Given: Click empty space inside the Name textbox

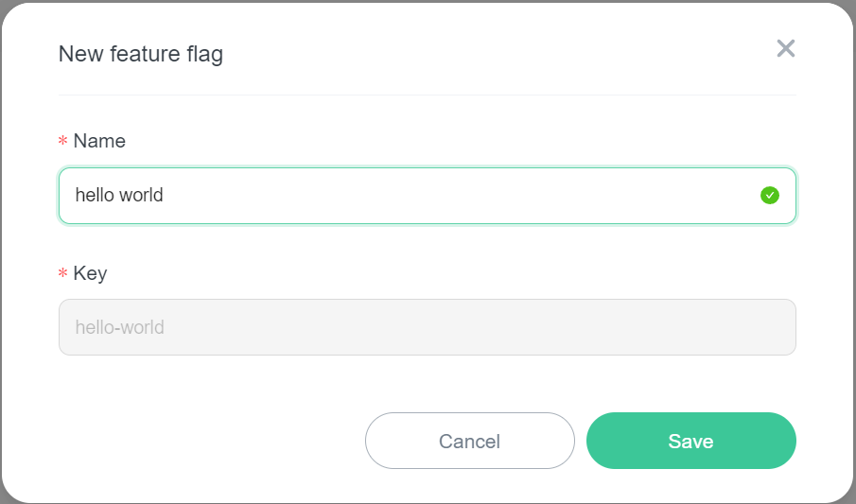Looking at the screenshot, I should (x=454, y=196).
